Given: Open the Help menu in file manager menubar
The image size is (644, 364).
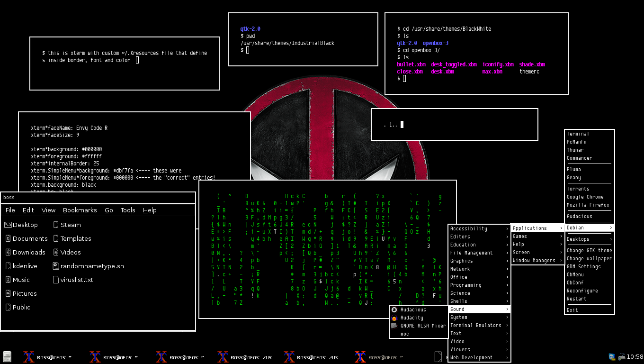Looking at the screenshot, I should point(150,210).
